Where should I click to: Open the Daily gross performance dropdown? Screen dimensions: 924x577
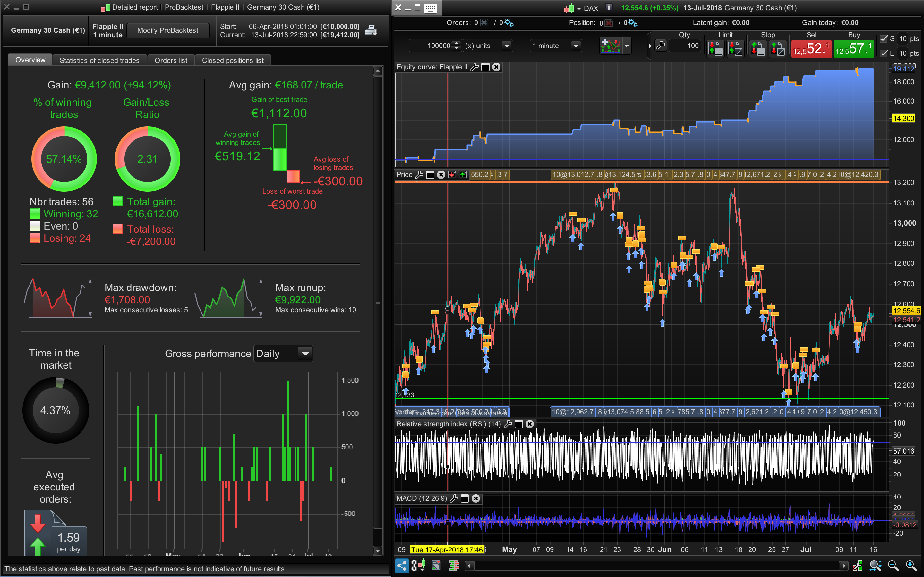coord(305,354)
